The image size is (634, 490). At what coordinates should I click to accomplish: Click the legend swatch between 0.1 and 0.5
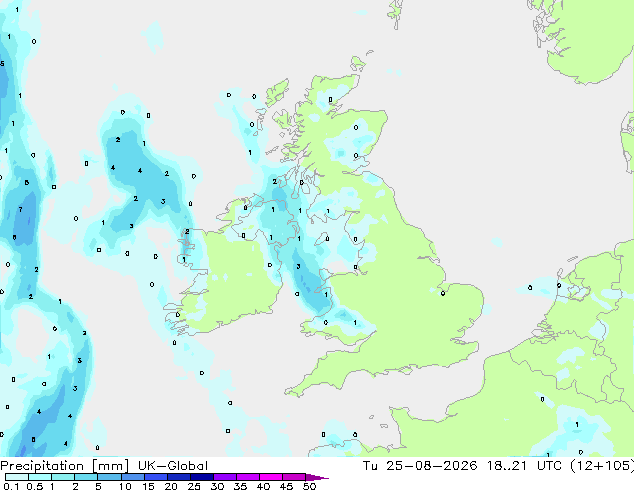(x=17, y=477)
